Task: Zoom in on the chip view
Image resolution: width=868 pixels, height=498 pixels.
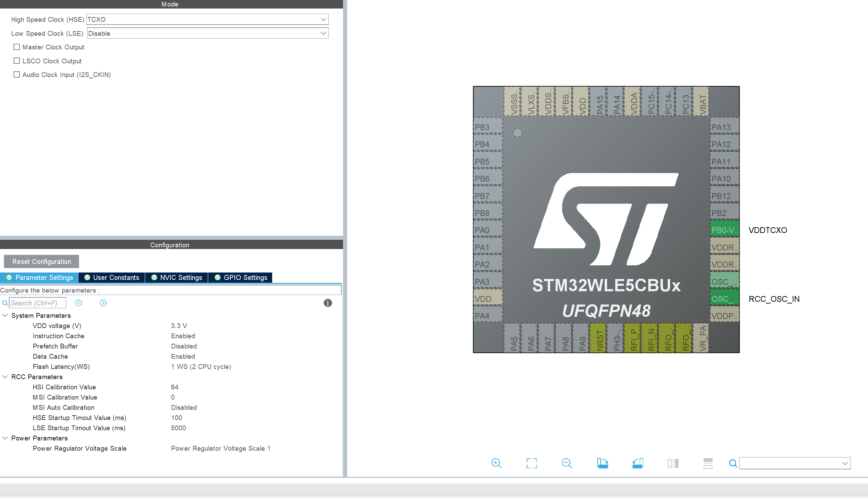Action: (497, 463)
